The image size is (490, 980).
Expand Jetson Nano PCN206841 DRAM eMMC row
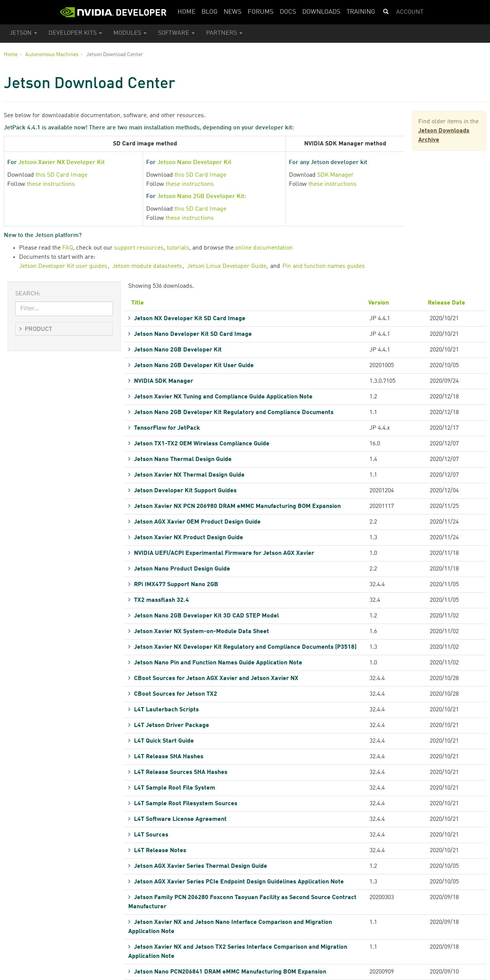[230, 972]
